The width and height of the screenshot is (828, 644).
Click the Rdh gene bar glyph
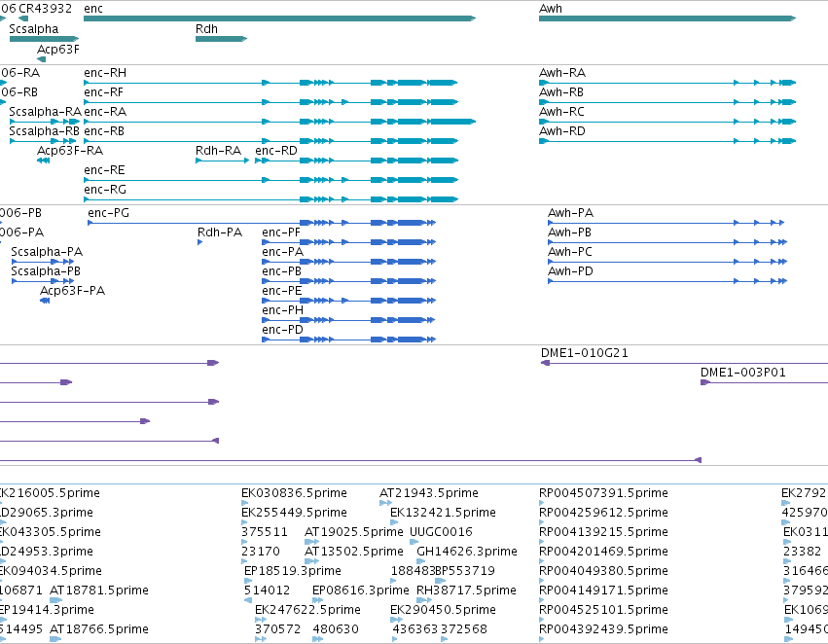click(x=221, y=39)
